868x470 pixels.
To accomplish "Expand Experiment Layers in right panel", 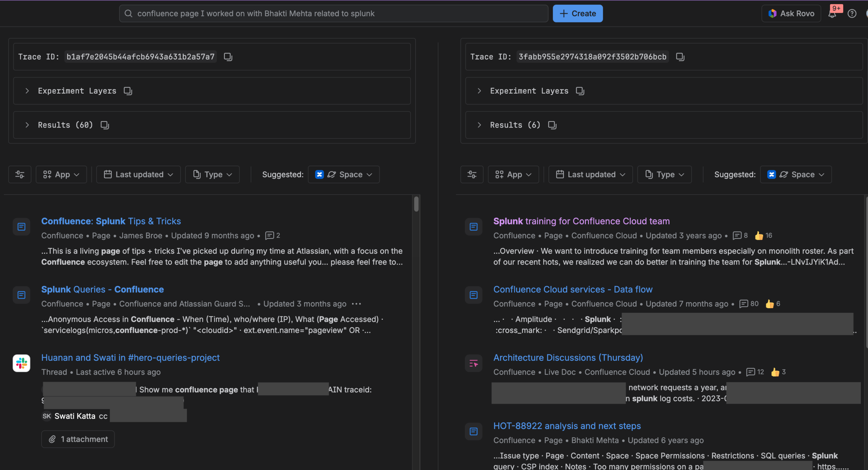I will coord(479,91).
